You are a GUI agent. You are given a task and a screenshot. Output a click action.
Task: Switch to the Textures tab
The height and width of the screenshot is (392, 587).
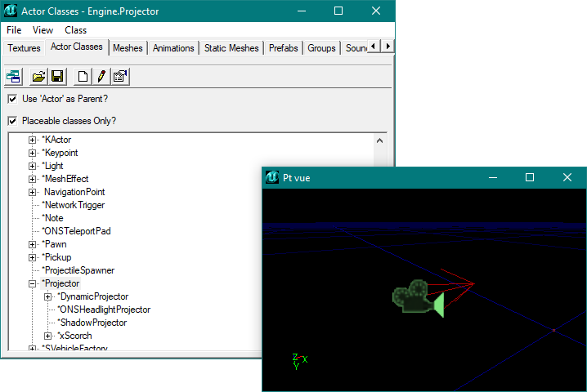[x=24, y=48]
